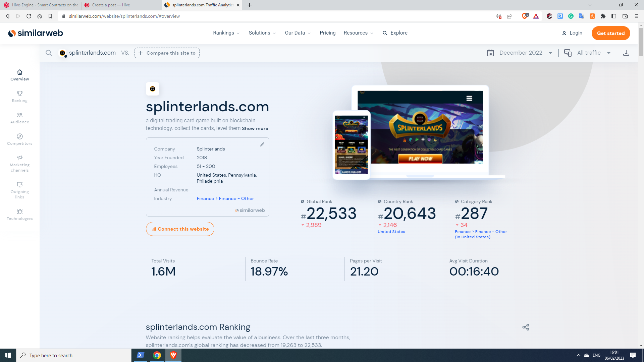
Task: Click the Login link
Action: 572,33
